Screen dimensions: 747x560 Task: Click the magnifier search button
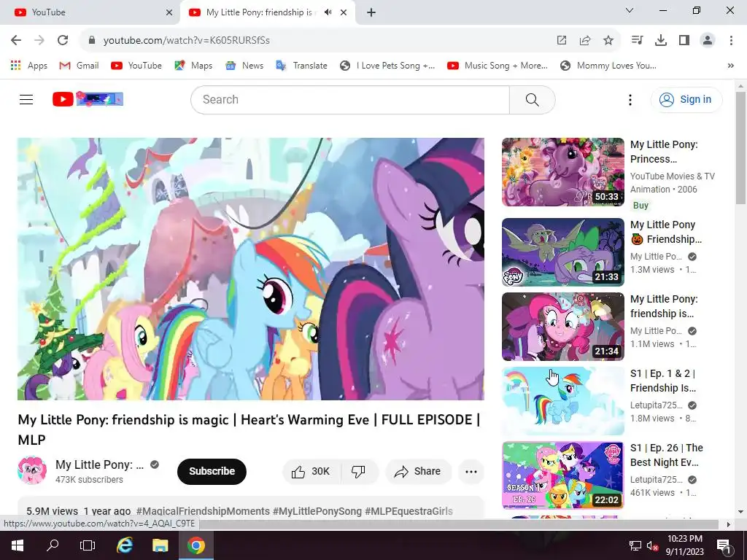(x=532, y=99)
